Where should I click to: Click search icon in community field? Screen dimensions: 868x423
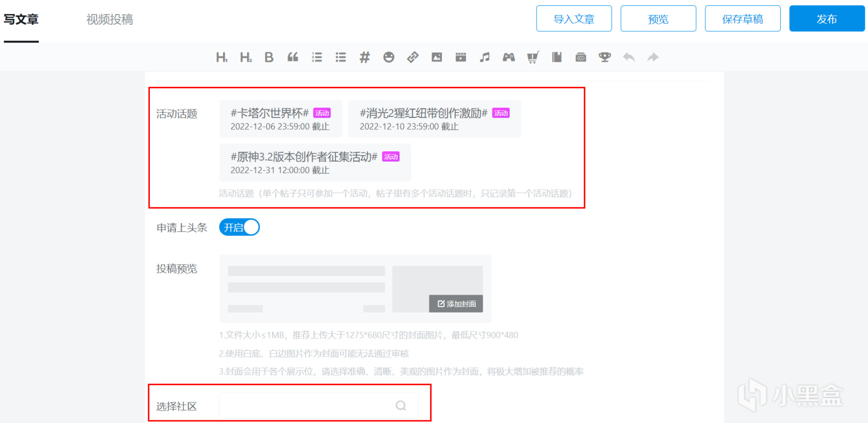click(x=401, y=406)
